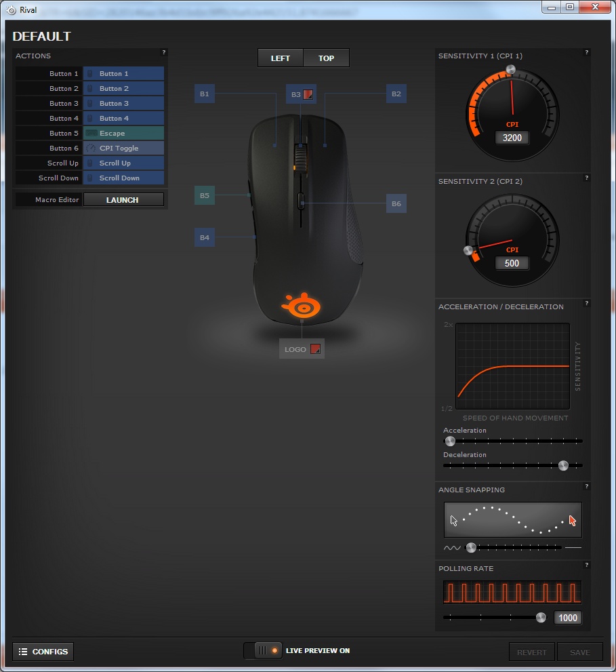
Task: Click the polling rate waveform display
Action: point(512,592)
